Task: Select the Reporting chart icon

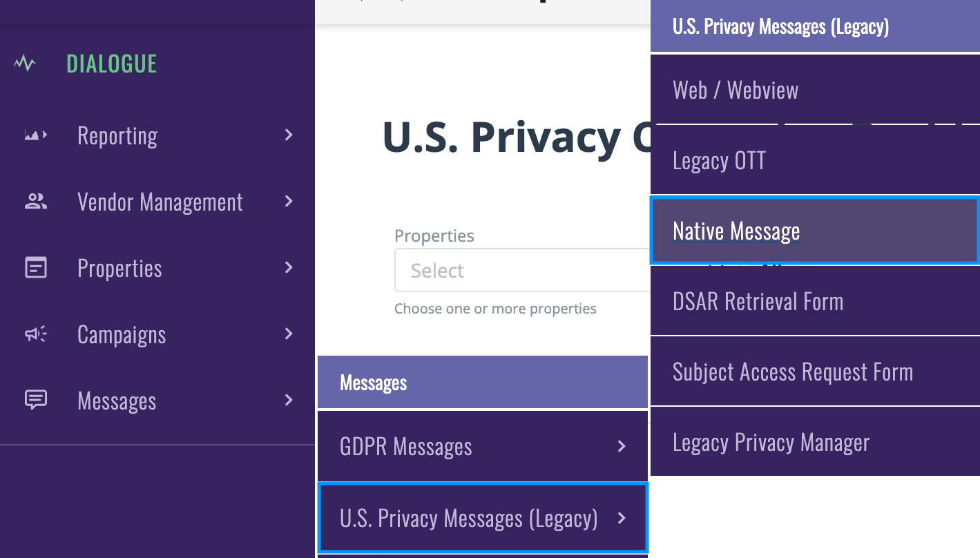Action: tap(36, 135)
